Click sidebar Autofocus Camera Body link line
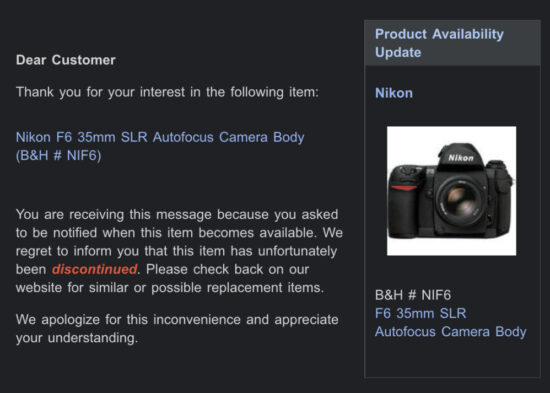The width and height of the screenshot is (550, 393). 451,332
